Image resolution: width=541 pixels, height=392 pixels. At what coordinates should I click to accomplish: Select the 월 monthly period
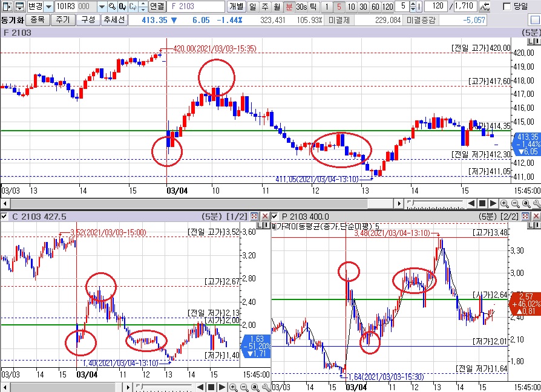(x=277, y=6)
